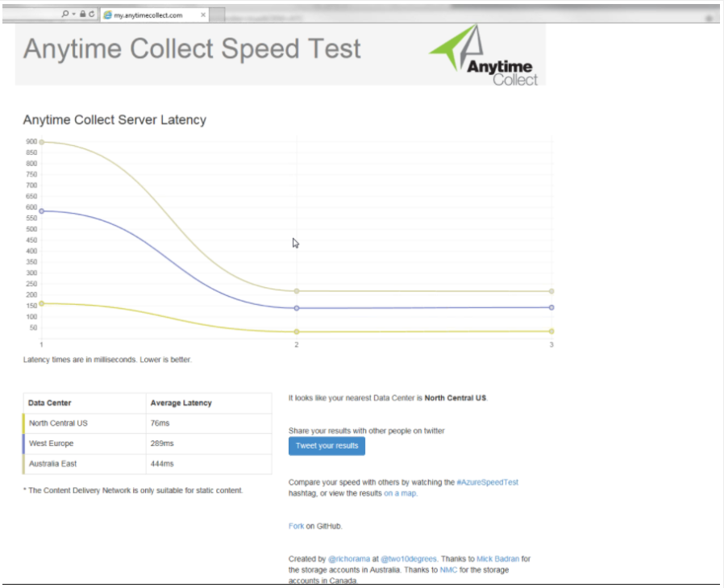Viewport: 724px width, 588px height.
Task: Select the West Europe data point at test 3
Action: pyautogui.click(x=551, y=307)
